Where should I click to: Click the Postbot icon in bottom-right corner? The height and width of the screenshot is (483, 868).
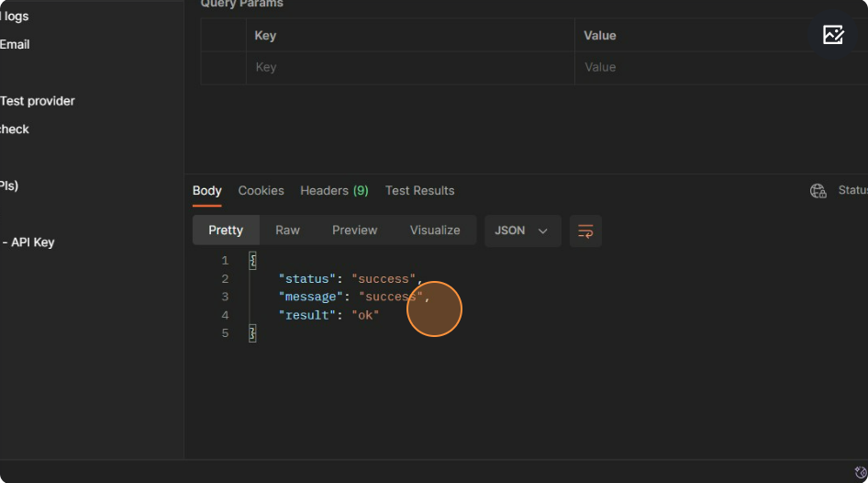point(860,472)
